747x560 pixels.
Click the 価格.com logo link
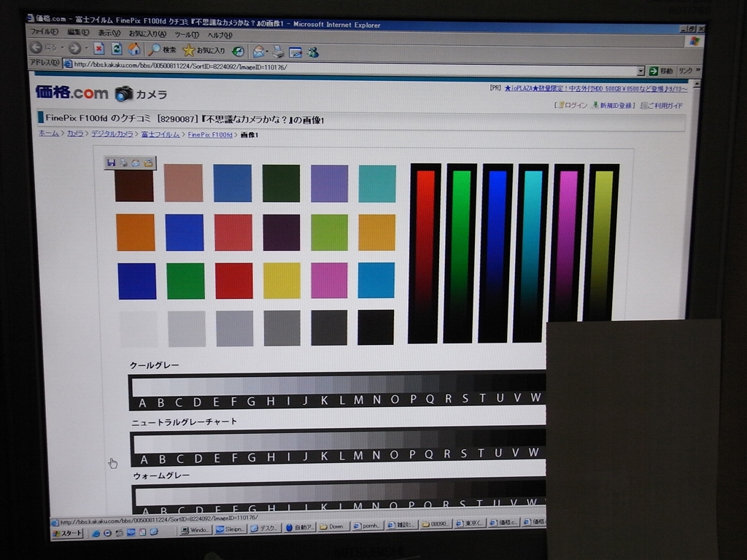(x=72, y=93)
